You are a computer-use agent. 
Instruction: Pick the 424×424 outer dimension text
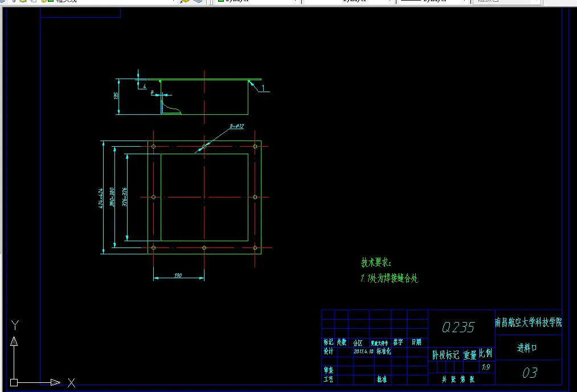[100, 199]
